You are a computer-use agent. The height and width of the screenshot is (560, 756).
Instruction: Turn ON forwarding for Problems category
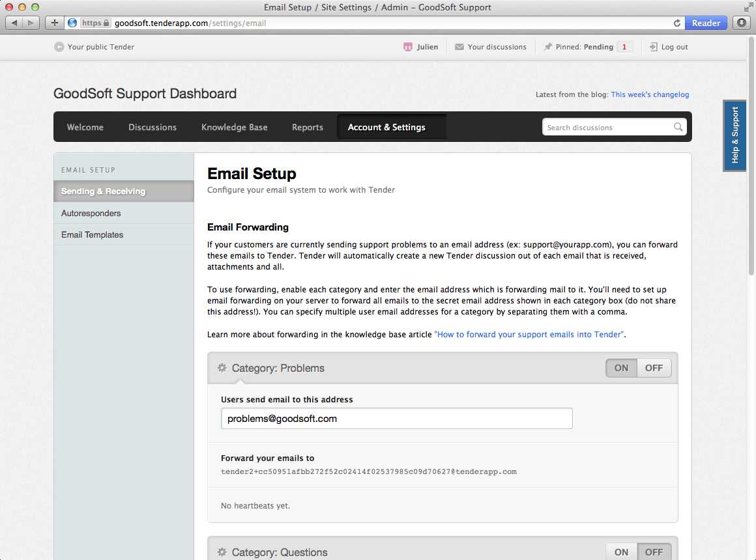621,368
